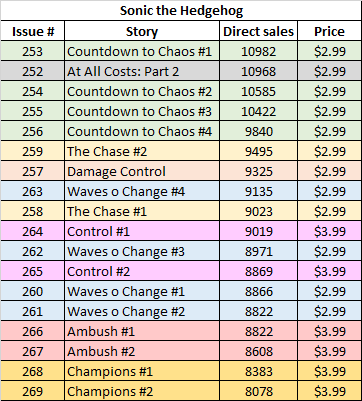
Task: Select the At All Costs: Part 2 cell
Action: pyautogui.click(x=142, y=71)
